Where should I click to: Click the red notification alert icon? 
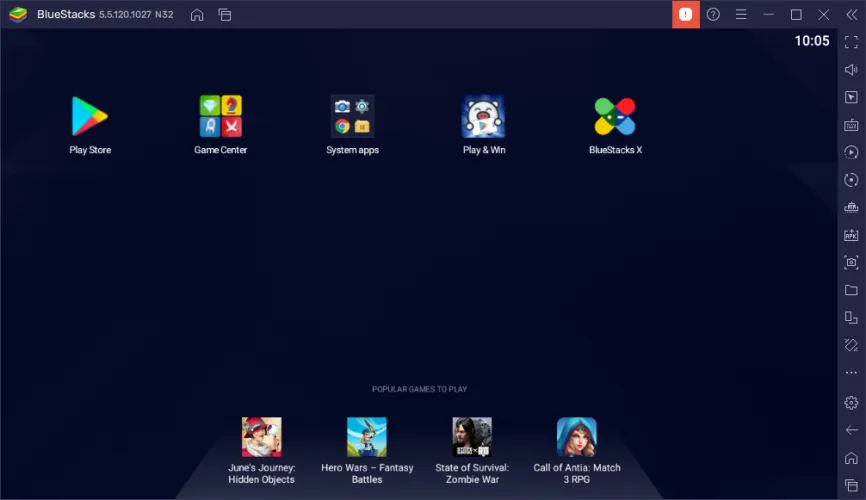point(685,14)
